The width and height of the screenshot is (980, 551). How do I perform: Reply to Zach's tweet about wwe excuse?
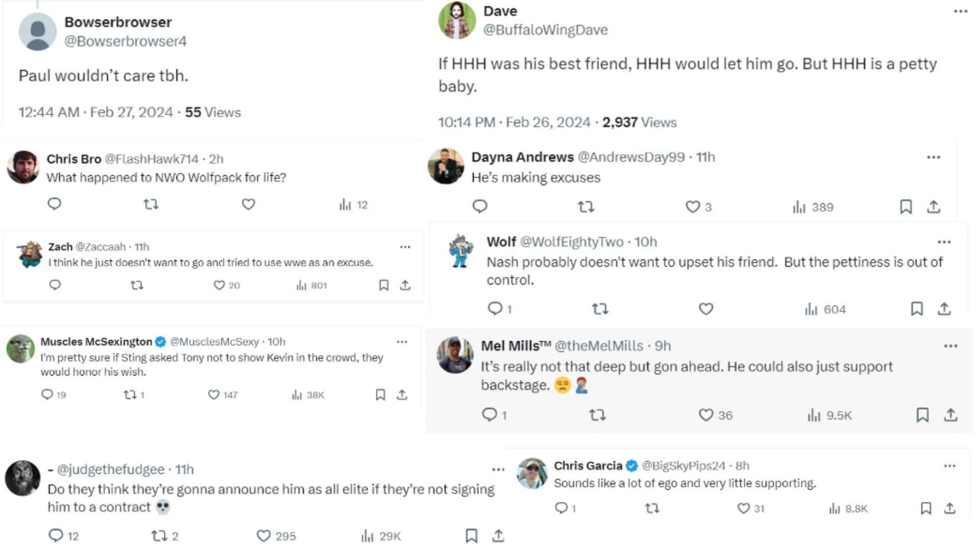(x=55, y=285)
